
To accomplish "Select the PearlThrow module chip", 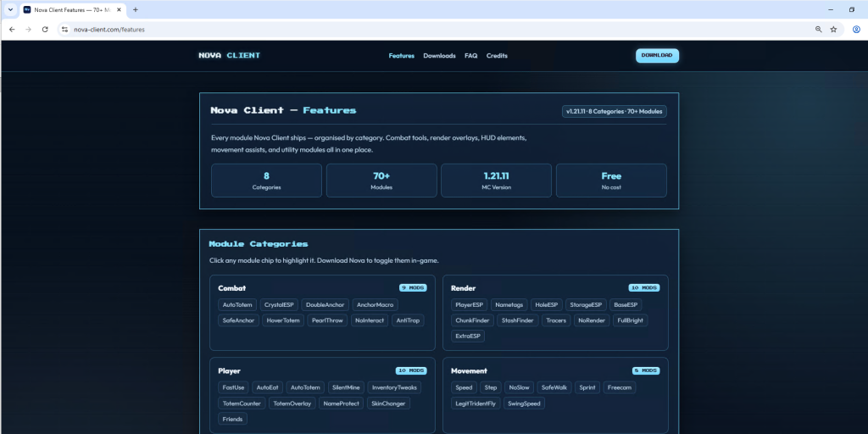I will (328, 320).
